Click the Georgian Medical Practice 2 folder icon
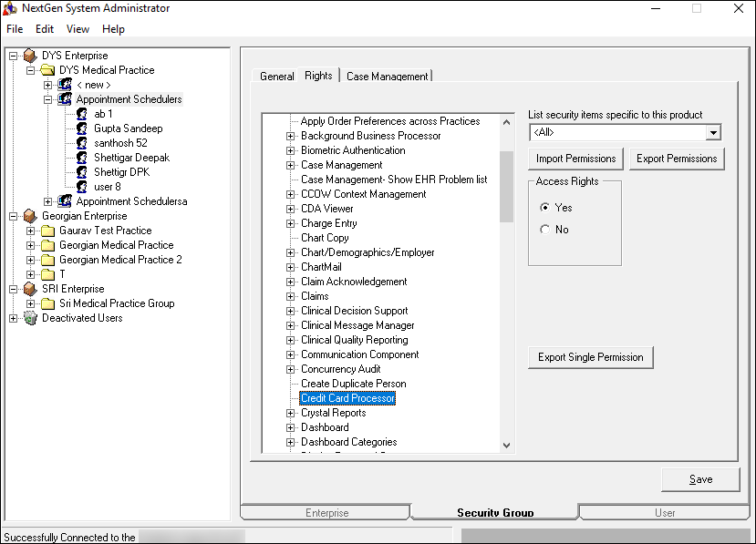Image resolution: width=756 pixels, height=544 pixels. click(x=47, y=260)
